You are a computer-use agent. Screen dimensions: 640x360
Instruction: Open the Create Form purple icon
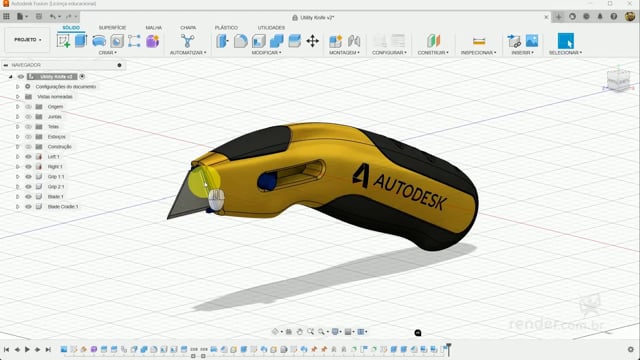153,41
